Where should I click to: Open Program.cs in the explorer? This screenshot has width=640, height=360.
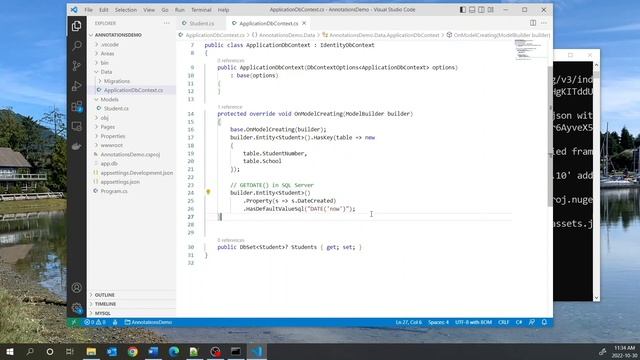pos(114,191)
